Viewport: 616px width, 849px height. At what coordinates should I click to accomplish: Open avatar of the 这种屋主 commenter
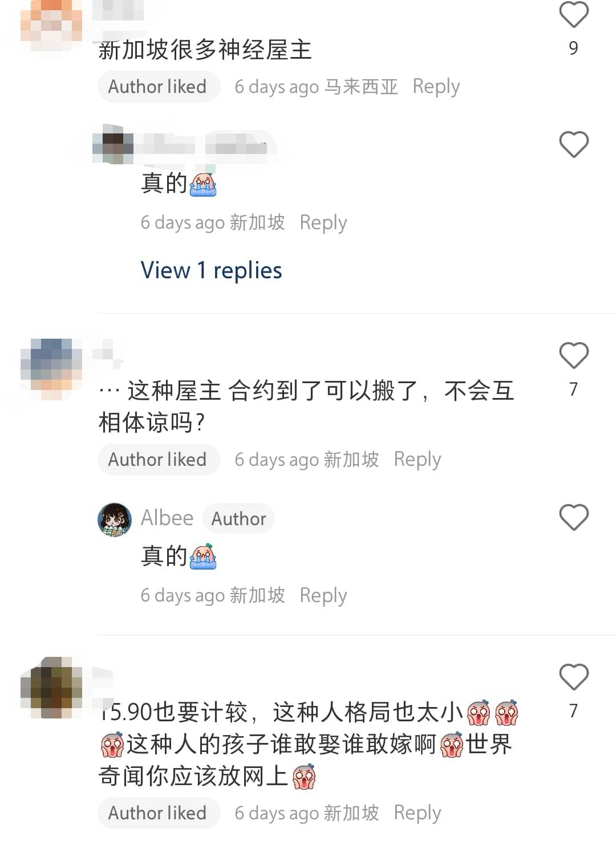point(51,368)
